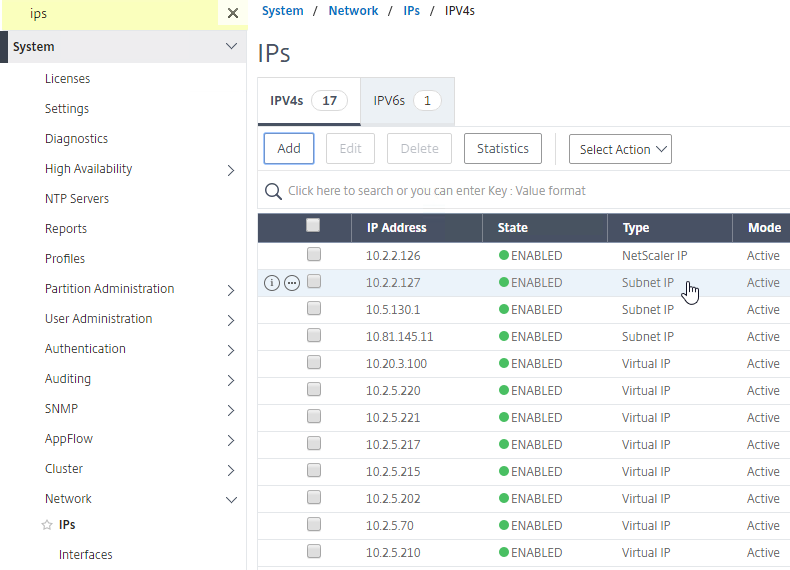Check the box for 10.2.2.127
This screenshot has height=570, width=790.
pyautogui.click(x=314, y=281)
